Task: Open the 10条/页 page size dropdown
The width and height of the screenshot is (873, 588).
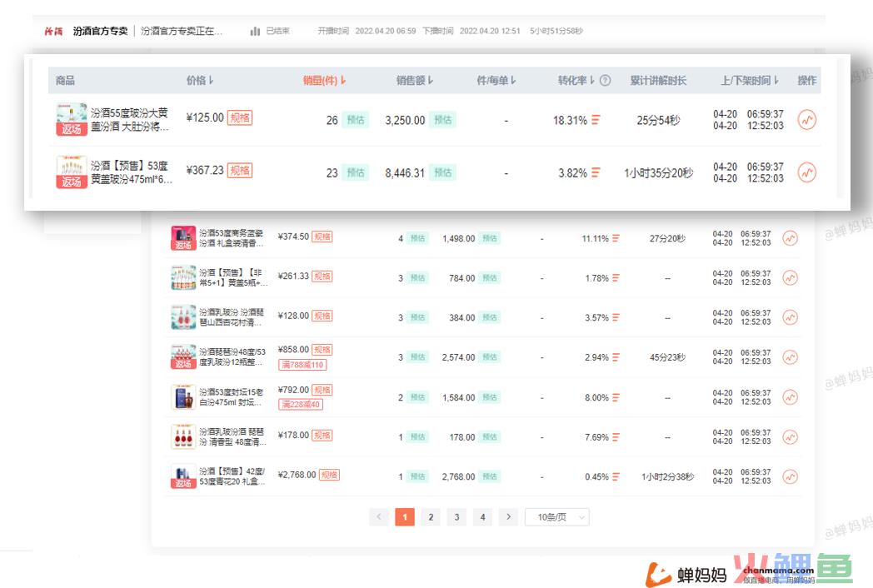Action: click(x=556, y=517)
